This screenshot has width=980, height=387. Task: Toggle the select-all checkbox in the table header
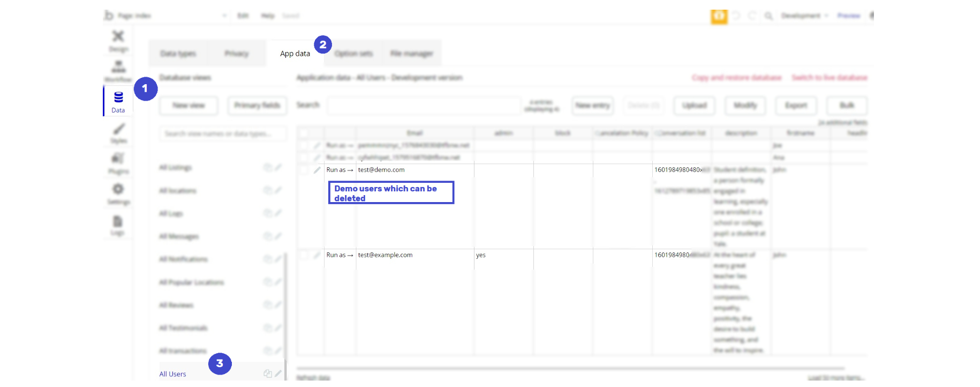(x=304, y=133)
